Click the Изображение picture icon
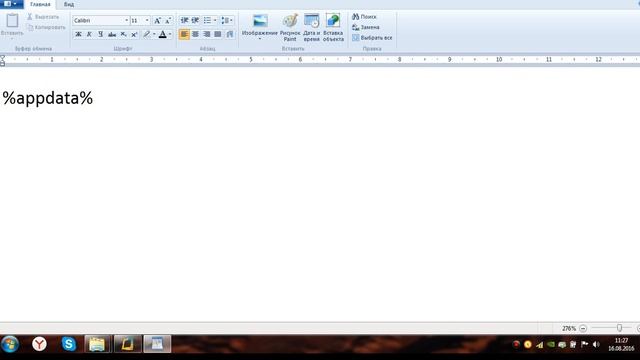The height and width of the screenshot is (360, 640). tap(260, 21)
